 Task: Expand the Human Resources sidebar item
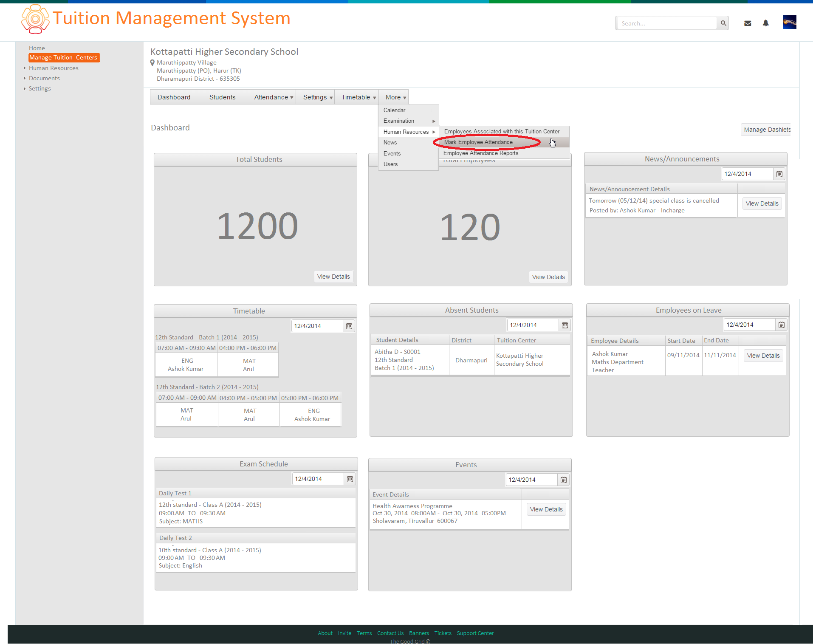54,68
